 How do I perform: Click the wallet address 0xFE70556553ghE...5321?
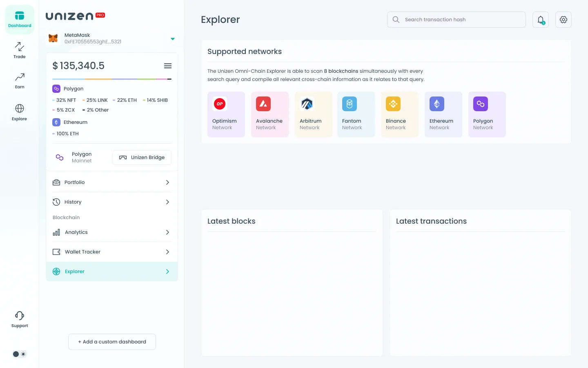(93, 42)
